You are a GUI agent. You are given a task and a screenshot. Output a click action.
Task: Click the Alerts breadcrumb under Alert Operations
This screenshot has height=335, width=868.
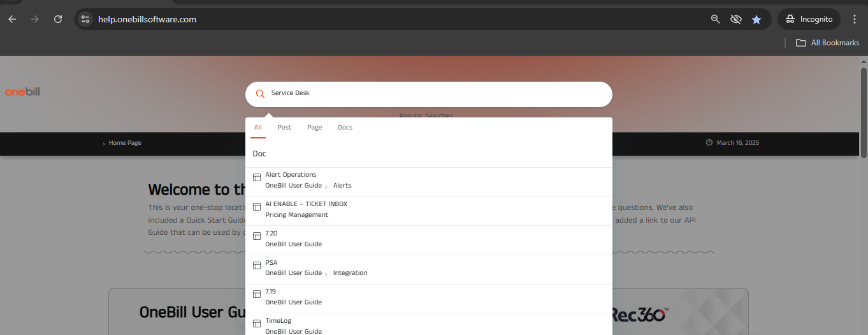[342, 186]
